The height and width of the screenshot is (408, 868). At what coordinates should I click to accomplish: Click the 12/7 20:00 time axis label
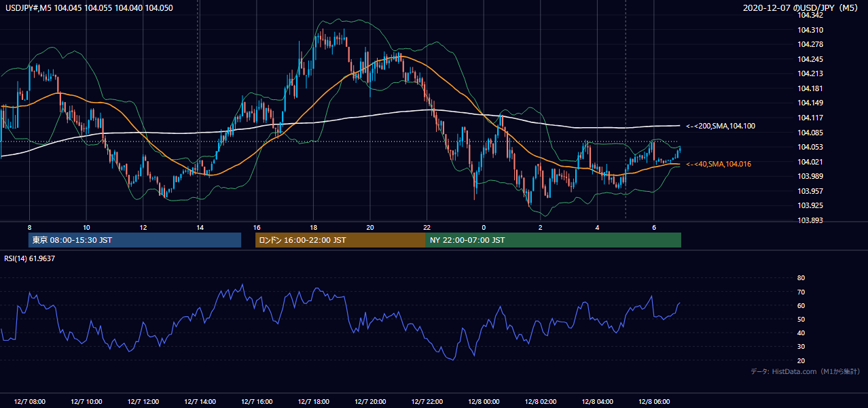coord(370,402)
